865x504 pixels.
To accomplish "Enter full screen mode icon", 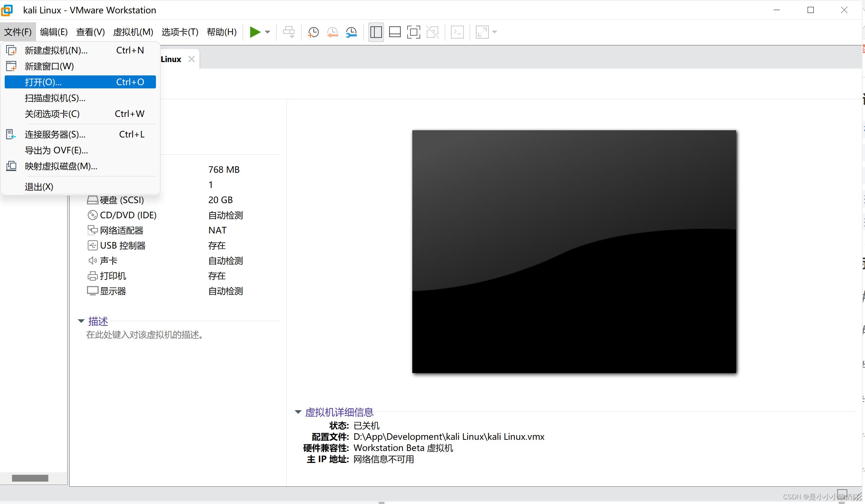I will click(413, 32).
